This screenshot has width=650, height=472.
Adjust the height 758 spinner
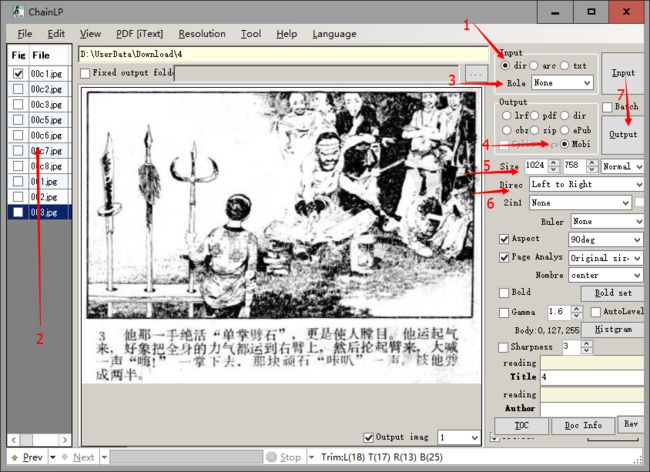point(592,166)
